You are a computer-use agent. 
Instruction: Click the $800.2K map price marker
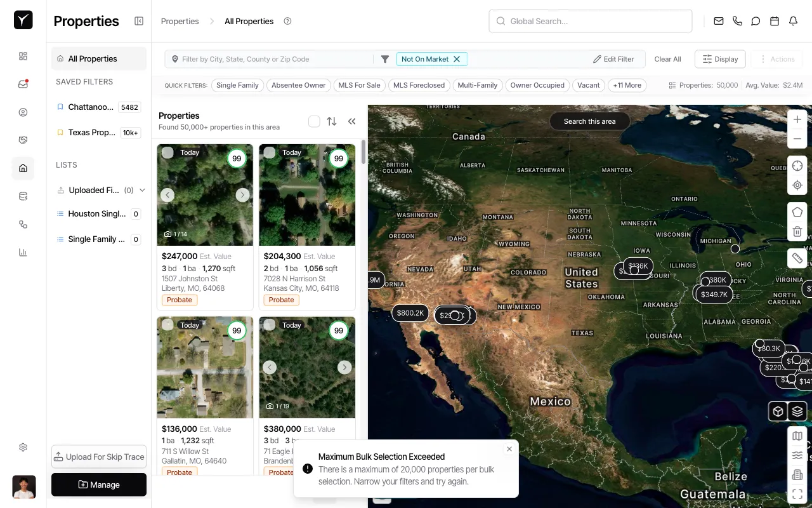click(410, 313)
